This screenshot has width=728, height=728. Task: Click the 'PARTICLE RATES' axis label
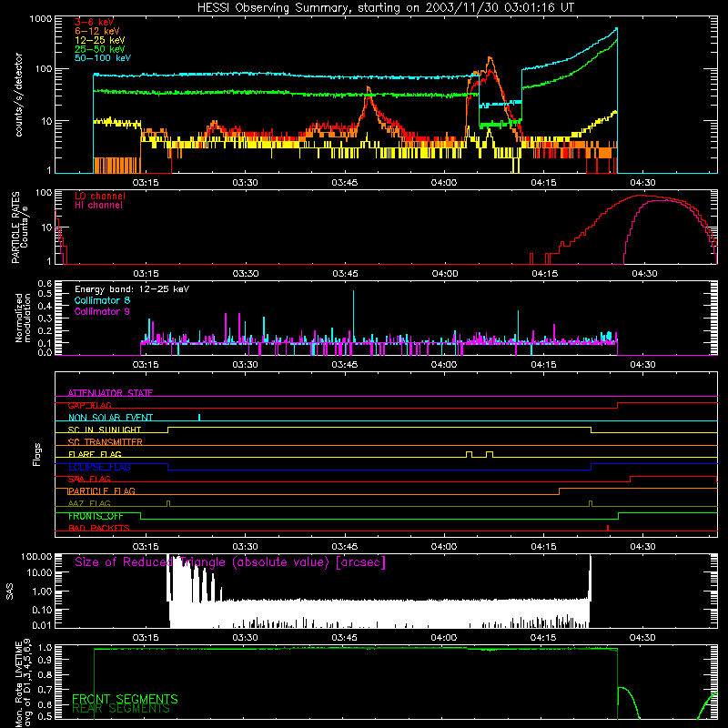point(15,227)
